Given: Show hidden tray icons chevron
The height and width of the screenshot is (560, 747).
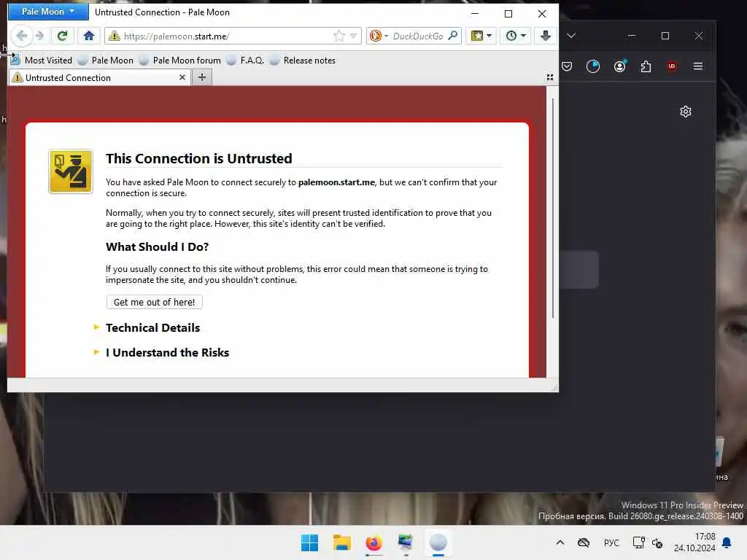Looking at the screenshot, I should coord(560,542).
